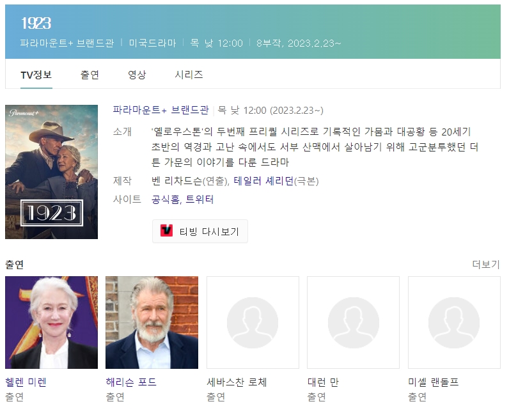Viewport: 509px width, 420px height.
Task: Switch to the TV정보 tab
Action: tap(36, 75)
